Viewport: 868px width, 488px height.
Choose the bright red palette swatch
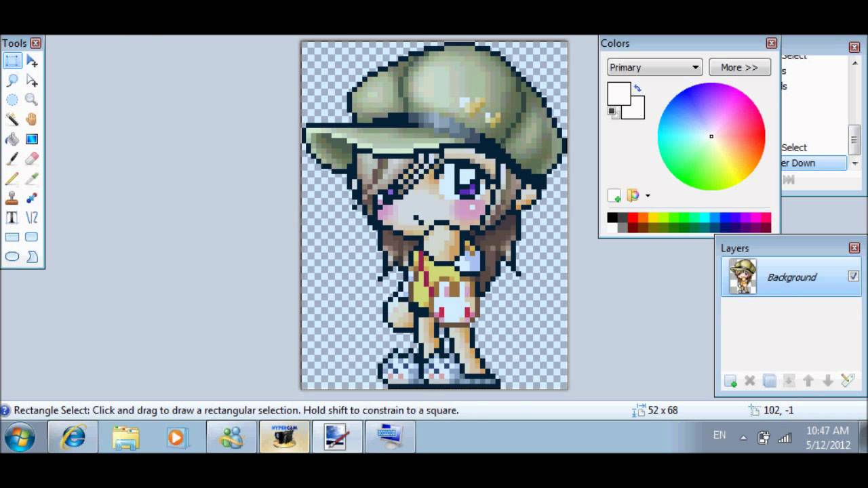(633, 218)
